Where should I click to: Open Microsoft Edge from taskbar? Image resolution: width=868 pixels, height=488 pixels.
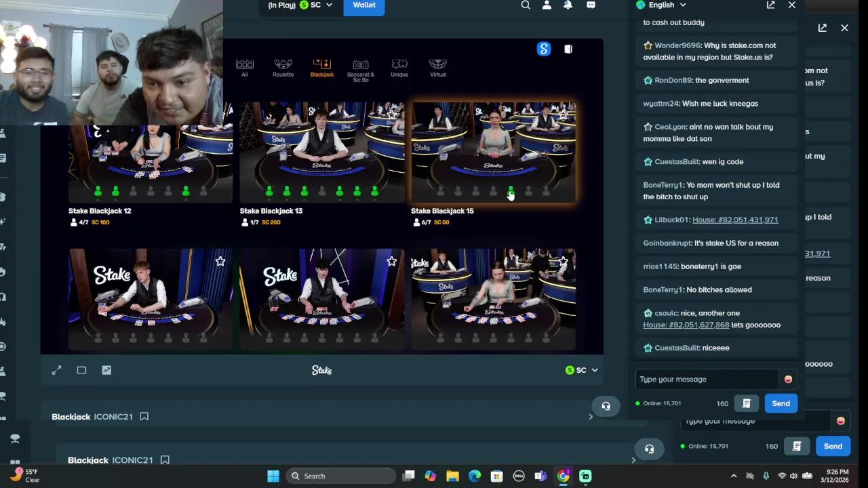click(x=475, y=476)
